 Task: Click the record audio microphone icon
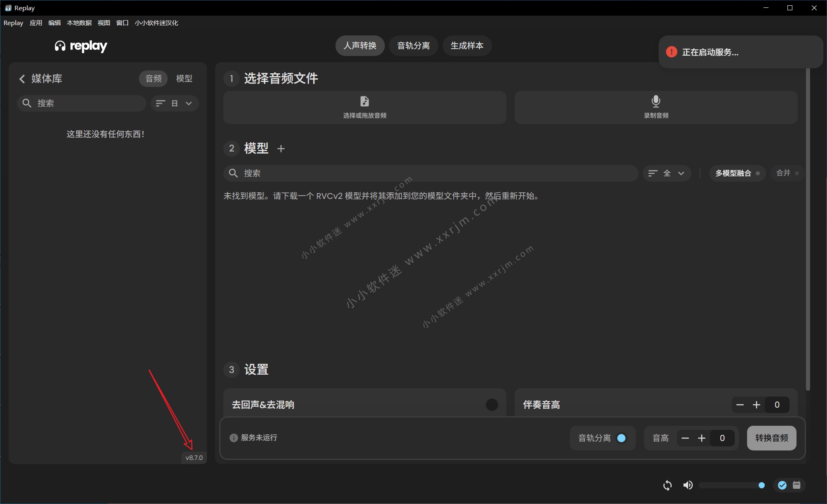(656, 101)
